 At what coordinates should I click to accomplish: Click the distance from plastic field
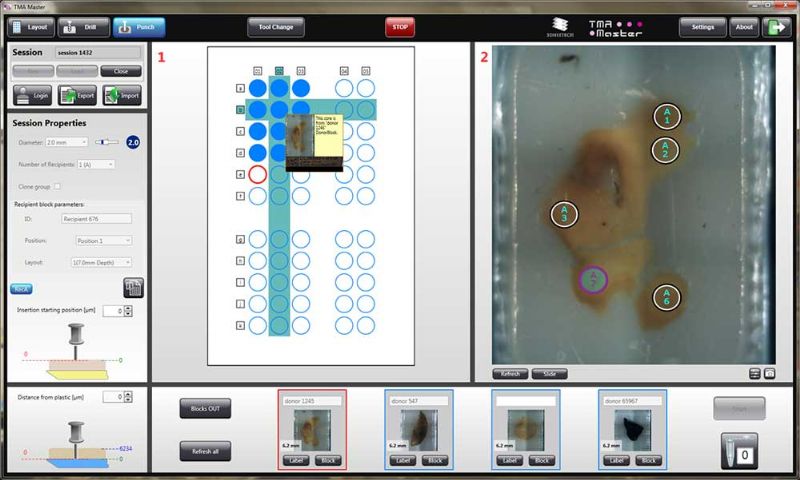[x=113, y=396]
